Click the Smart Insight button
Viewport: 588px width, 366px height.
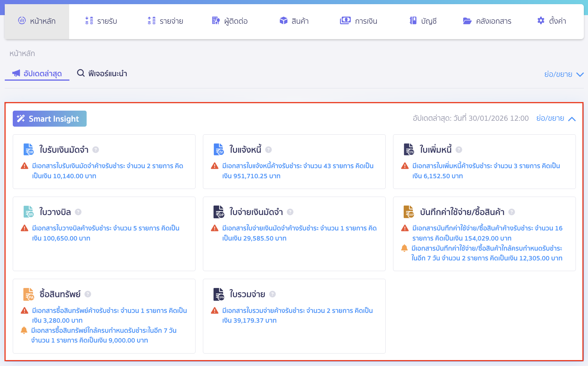[x=50, y=119]
